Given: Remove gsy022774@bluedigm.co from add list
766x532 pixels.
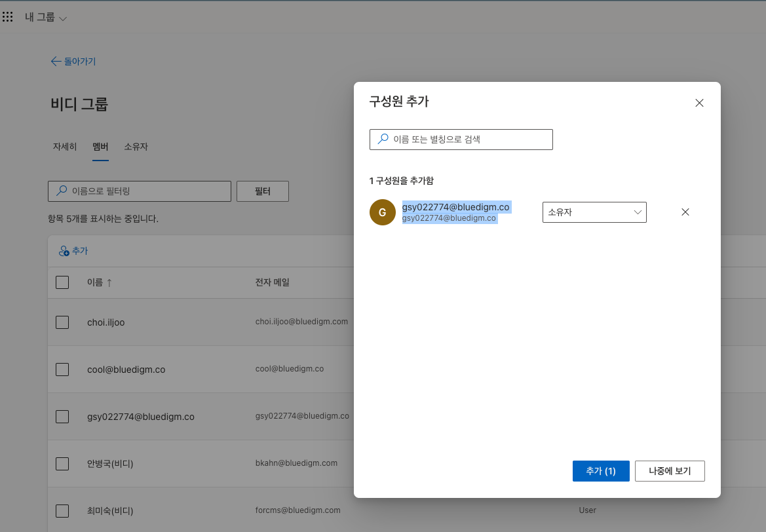Looking at the screenshot, I should tap(685, 212).
